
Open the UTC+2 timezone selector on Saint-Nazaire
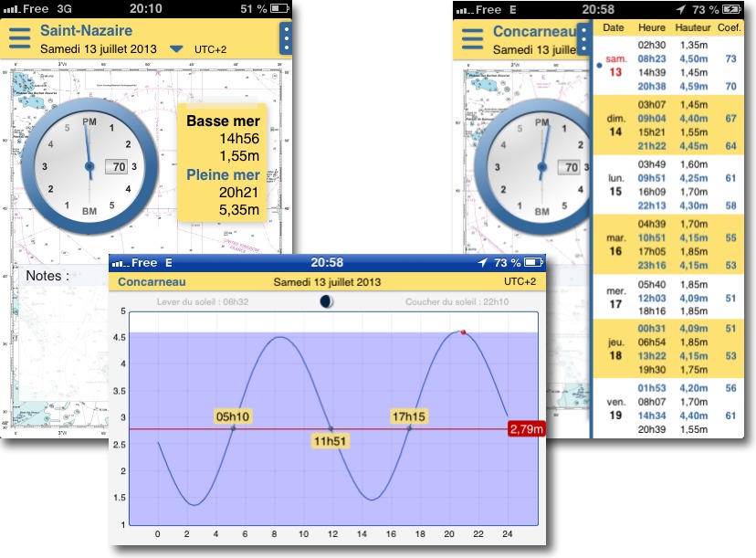tap(212, 49)
